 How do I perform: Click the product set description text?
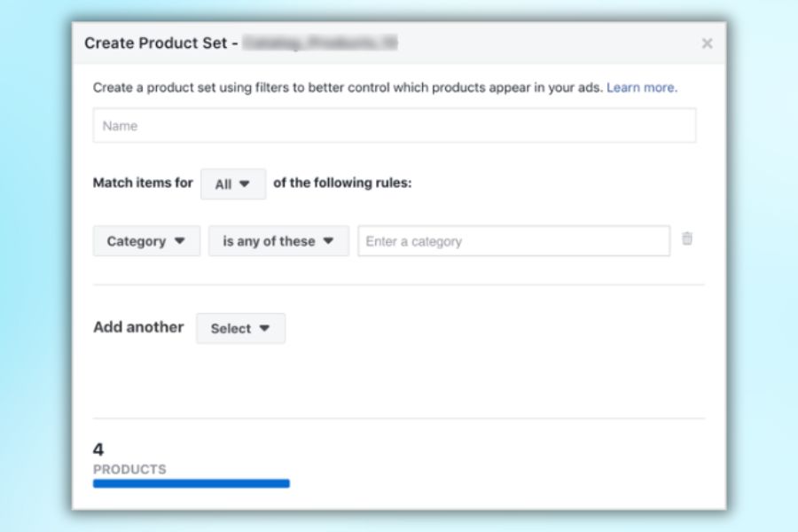tap(348, 88)
